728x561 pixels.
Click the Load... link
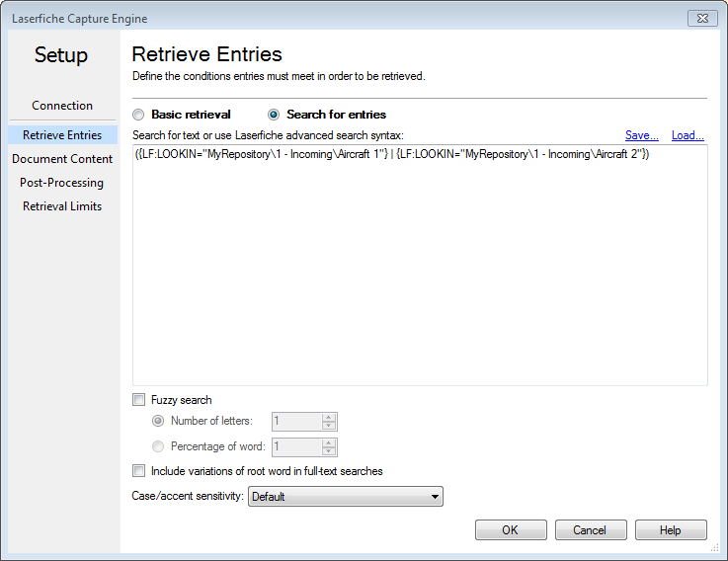pos(688,135)
